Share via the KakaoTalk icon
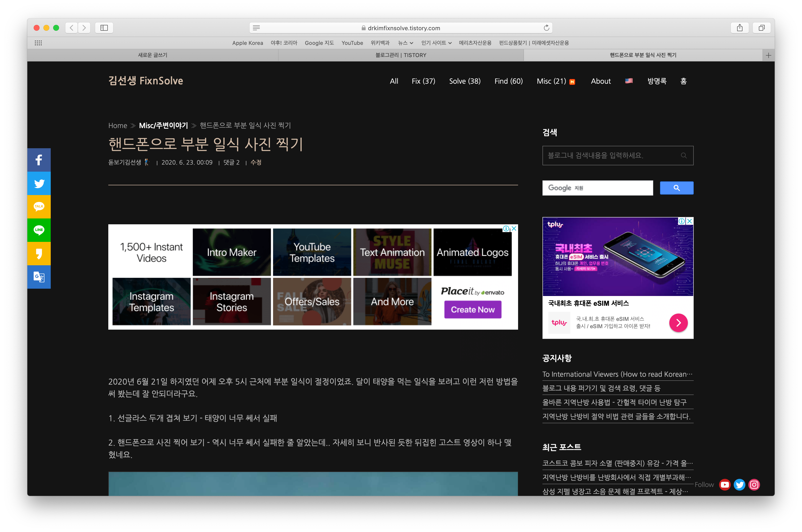The image size is (802, 532). click(39, 207)
